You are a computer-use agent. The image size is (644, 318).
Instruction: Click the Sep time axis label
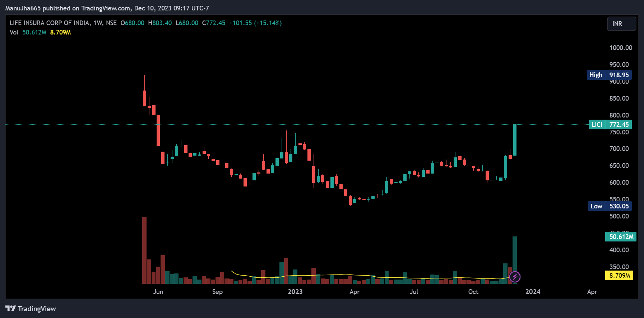coord(217,292)
